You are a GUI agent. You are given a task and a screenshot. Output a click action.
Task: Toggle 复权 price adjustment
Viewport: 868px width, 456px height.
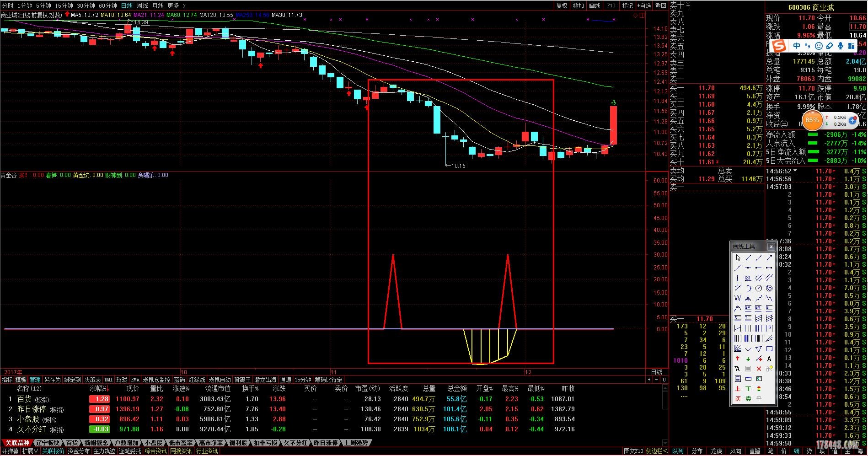(562, 5)
